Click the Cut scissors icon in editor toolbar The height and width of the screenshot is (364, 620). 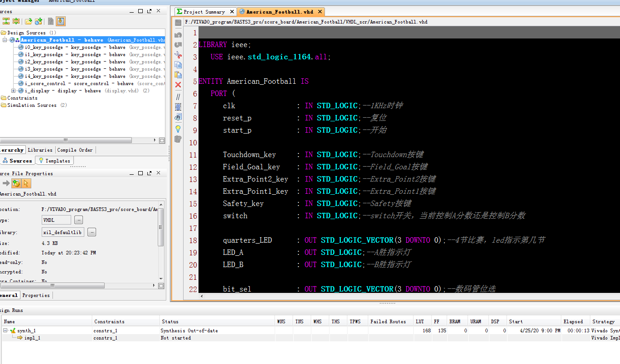178,55
